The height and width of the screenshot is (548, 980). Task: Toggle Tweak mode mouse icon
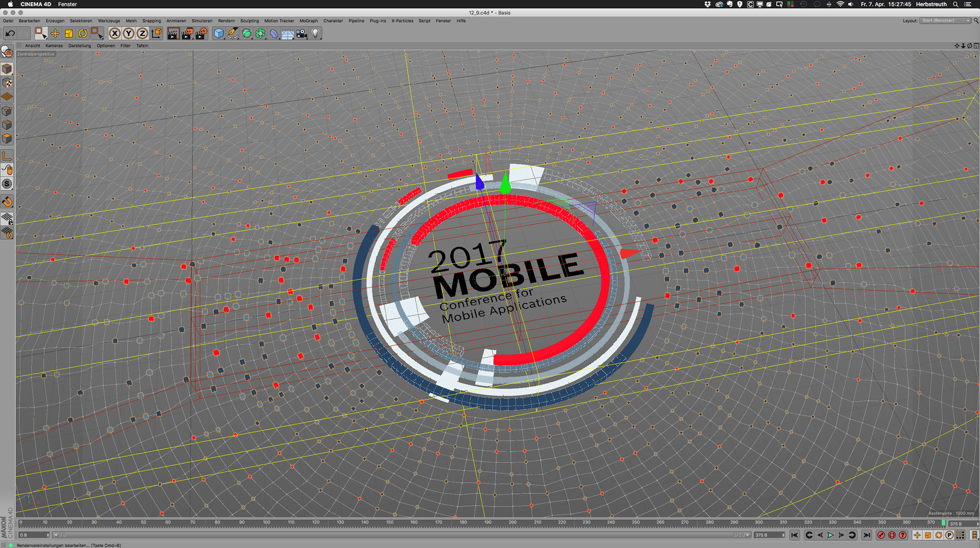click(7, 170)
